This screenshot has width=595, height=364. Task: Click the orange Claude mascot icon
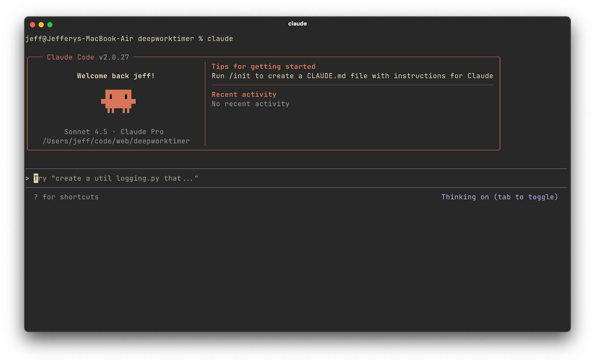click(118, 101)
